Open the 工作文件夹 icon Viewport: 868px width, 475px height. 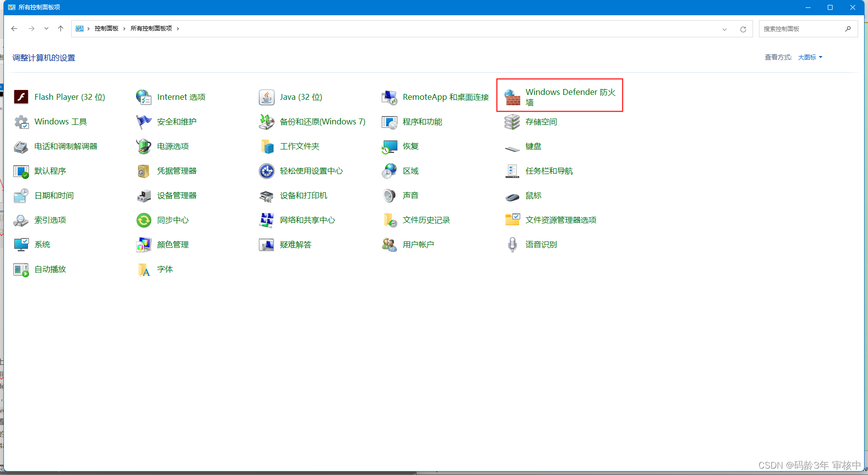(267, 147)
